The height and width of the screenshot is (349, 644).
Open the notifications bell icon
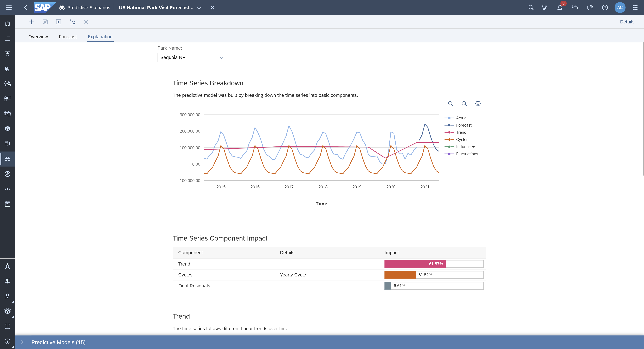point(560,8)
